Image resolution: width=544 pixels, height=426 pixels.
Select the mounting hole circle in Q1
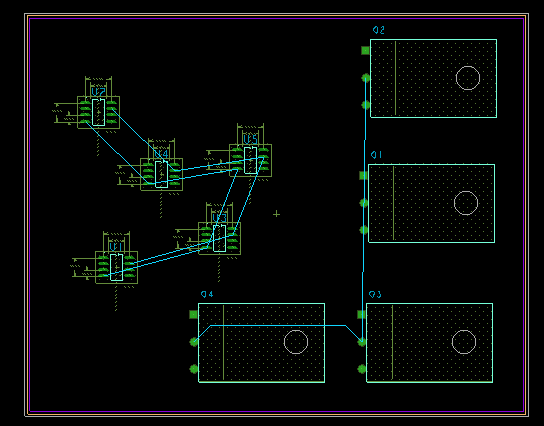466,203
